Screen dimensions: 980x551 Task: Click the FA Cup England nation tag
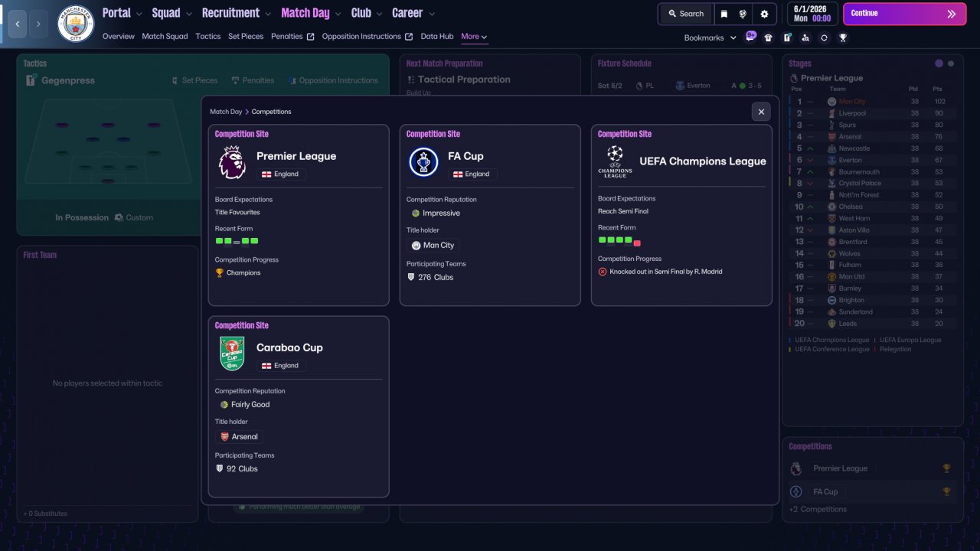coord(472,174)
